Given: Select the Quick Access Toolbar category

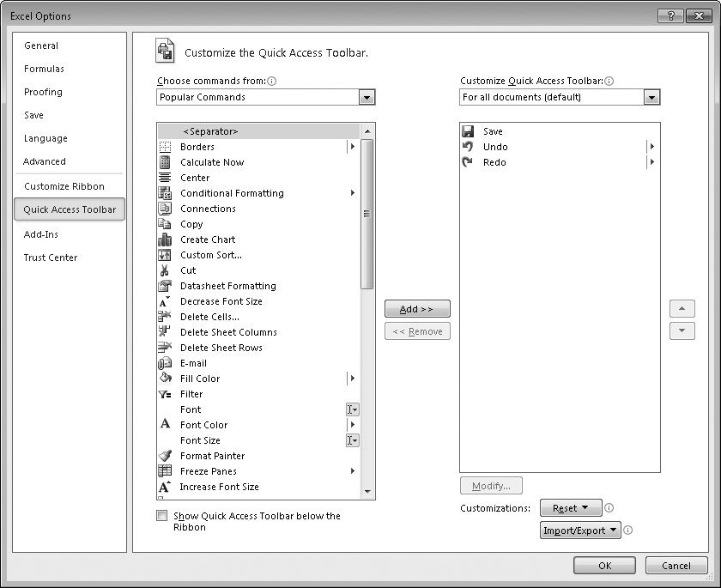Looking at the screenshot, I should (70, 209).
